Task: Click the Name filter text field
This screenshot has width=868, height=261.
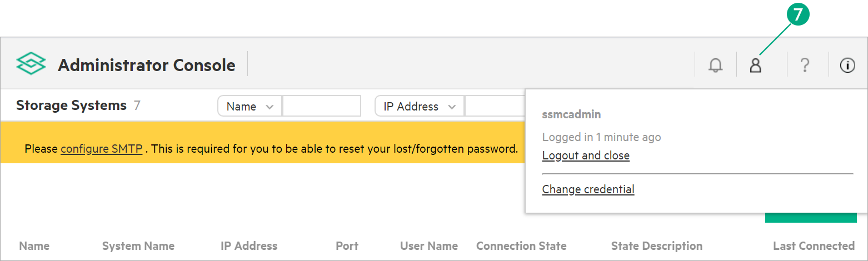Action: click(x=322, y=107)
